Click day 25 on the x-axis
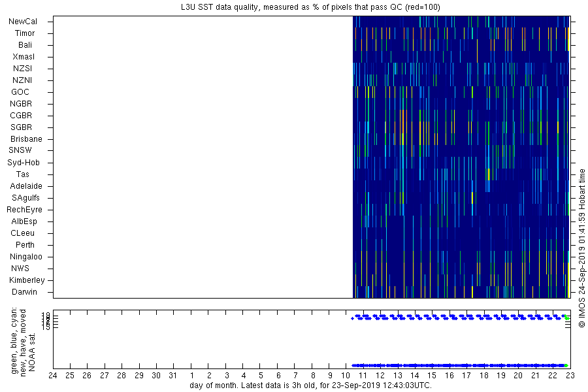 point(70,376)
